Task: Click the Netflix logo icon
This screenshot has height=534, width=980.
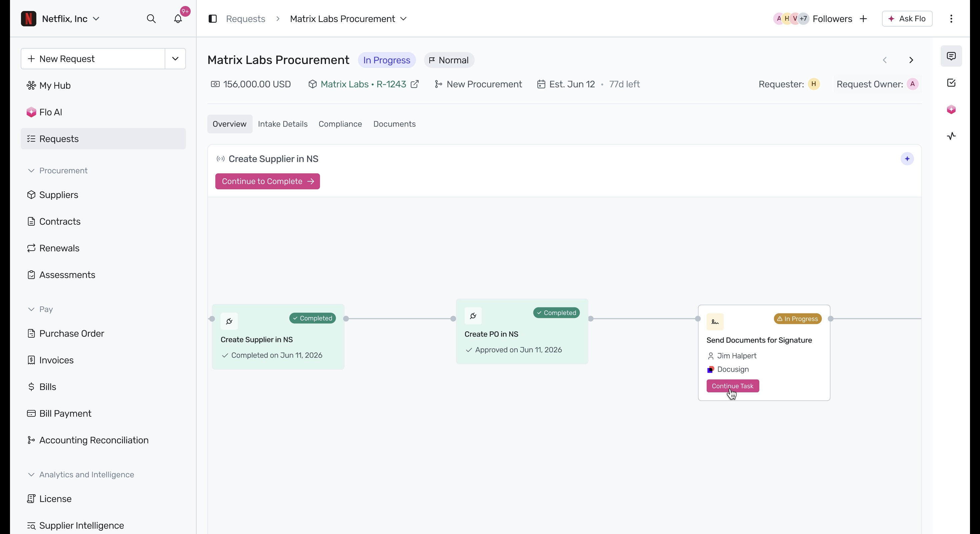Action: [x=29, y=19]
